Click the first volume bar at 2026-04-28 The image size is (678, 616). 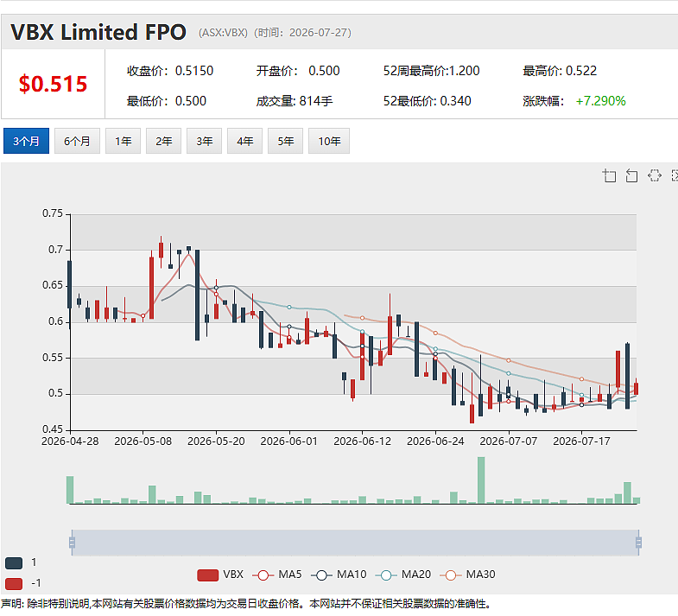click(70, 490)
